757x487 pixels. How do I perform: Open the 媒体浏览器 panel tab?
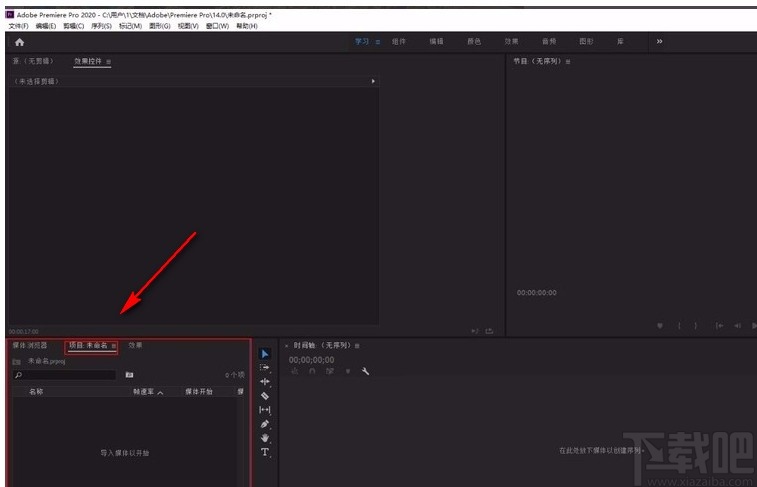click(30, 346)
